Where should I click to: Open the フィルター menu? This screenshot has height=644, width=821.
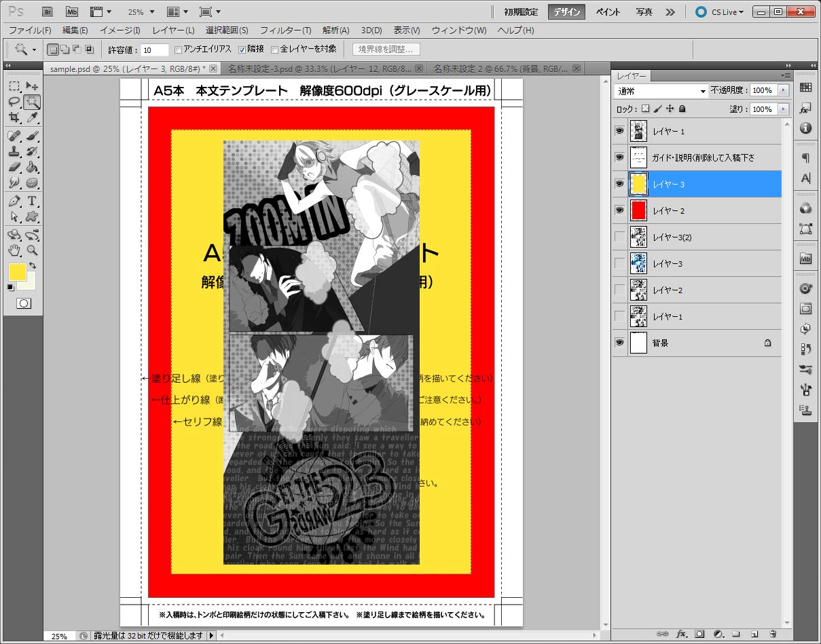(x=285, y=31)
